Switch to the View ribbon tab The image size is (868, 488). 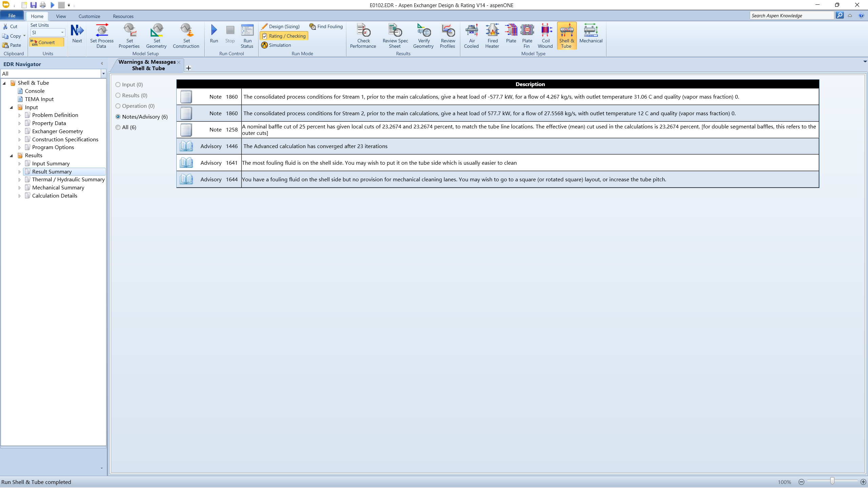click(61, 16)
